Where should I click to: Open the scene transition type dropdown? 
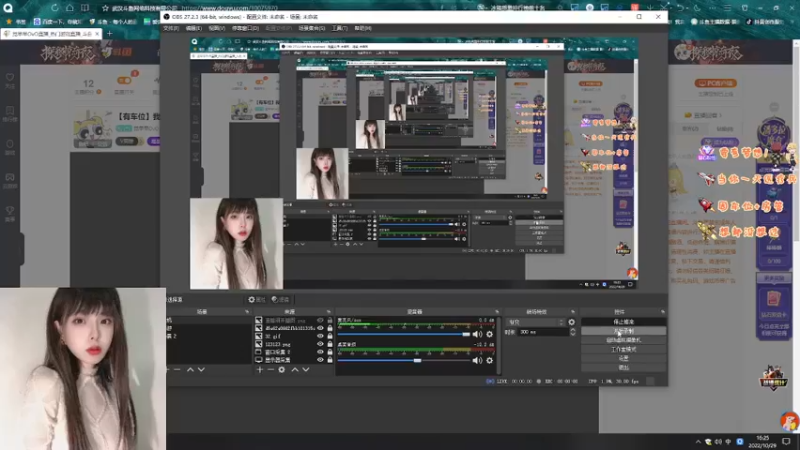(535, 322)
